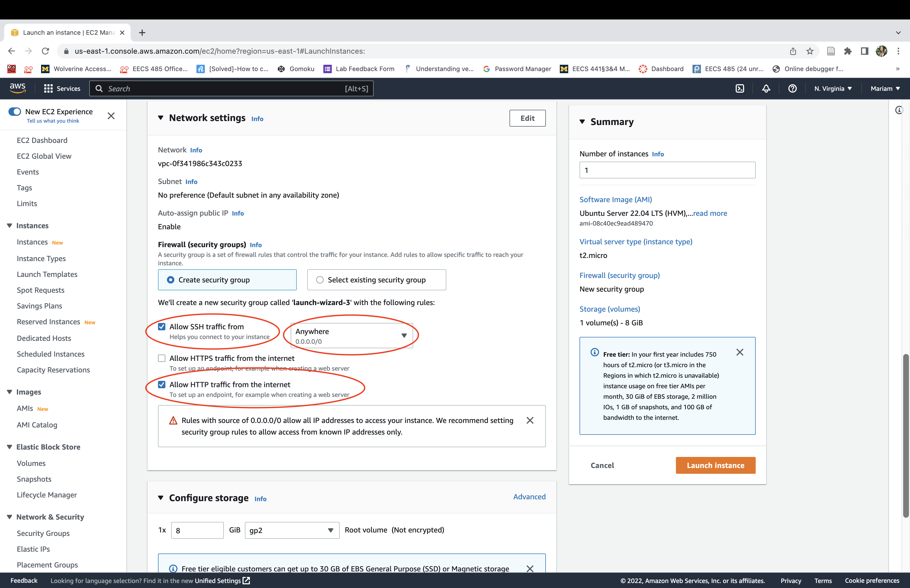
Task: Uncheck Allow HTTP traffic from the internet
Action: (162, 385)
